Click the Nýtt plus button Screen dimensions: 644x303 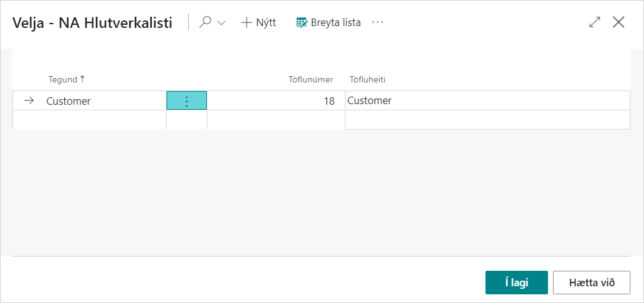click(258, 22)
